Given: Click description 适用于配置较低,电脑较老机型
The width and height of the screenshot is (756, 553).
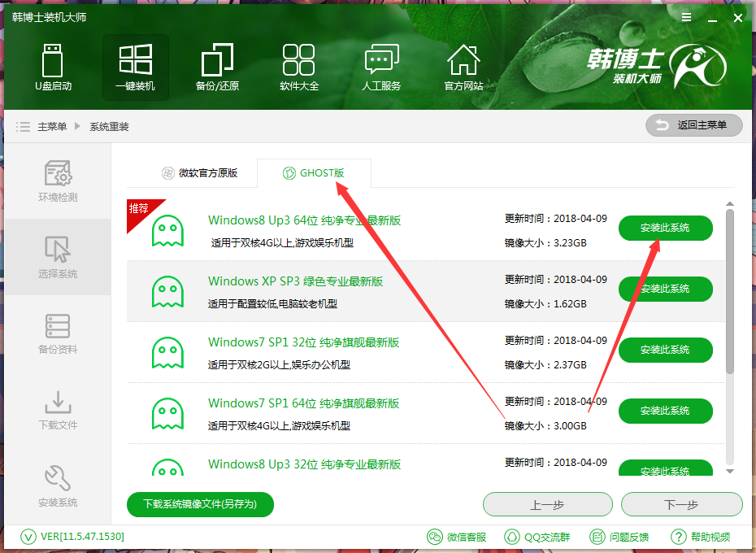Looking at the screenshot, I should (x=272, y=304).
